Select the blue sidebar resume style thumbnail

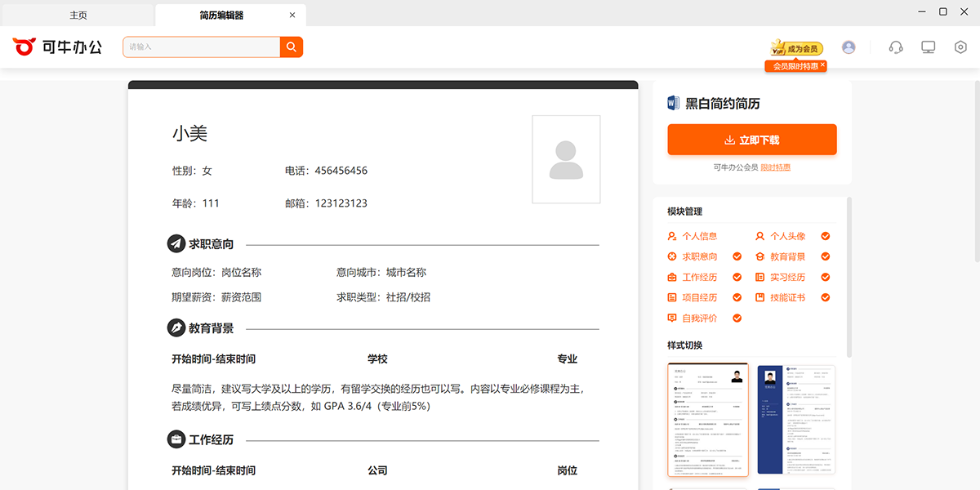pos(796,420)
